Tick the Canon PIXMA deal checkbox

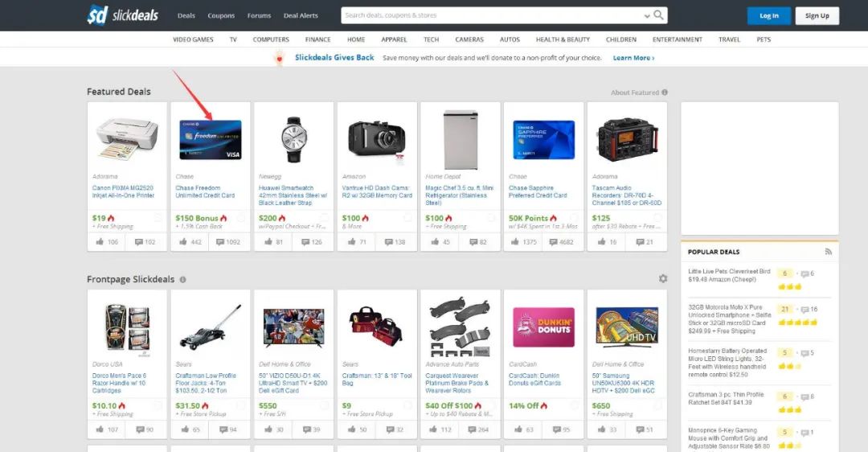(158, 218)
